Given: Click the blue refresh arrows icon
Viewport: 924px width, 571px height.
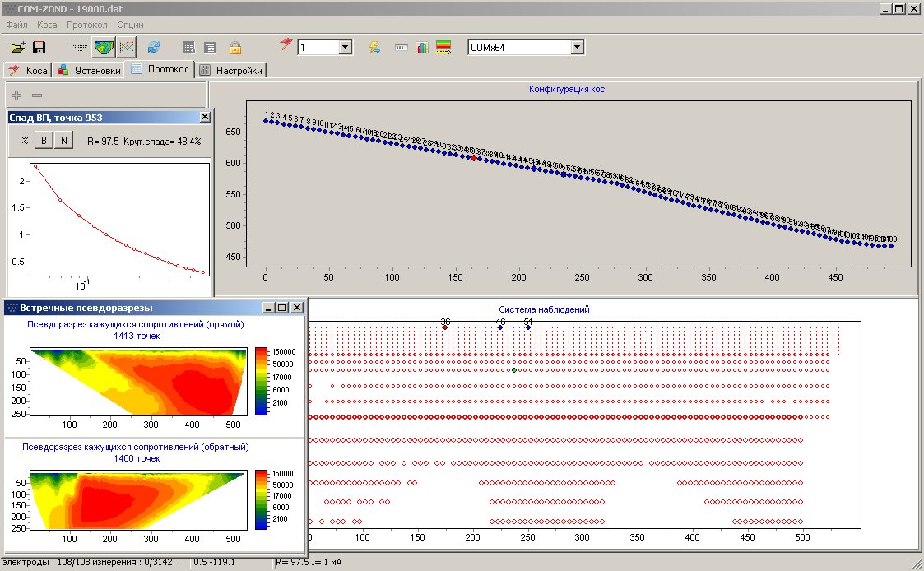Looking at the screenshot, I should [x=154, y=48].
